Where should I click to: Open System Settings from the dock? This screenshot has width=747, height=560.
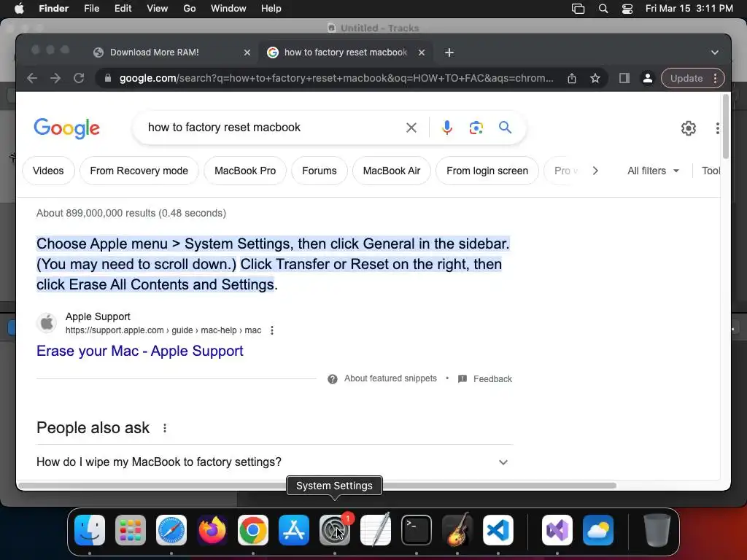click(x=335, y=530)
